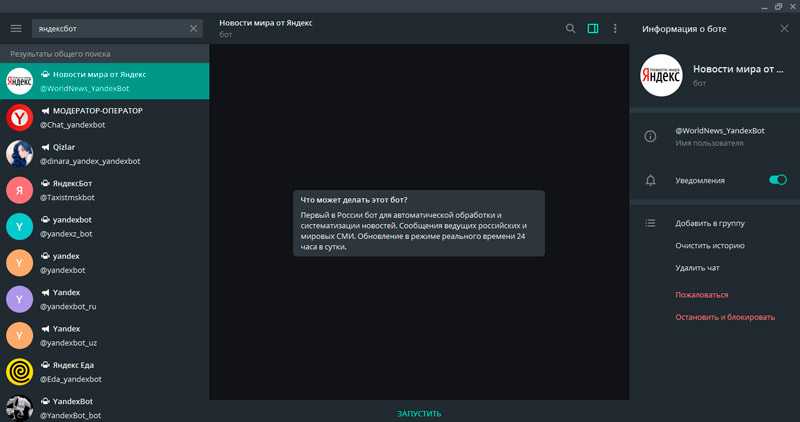This screenshot has width=800, height=422.
Task: Open the hamburger main menu
Action: (16, 29)
